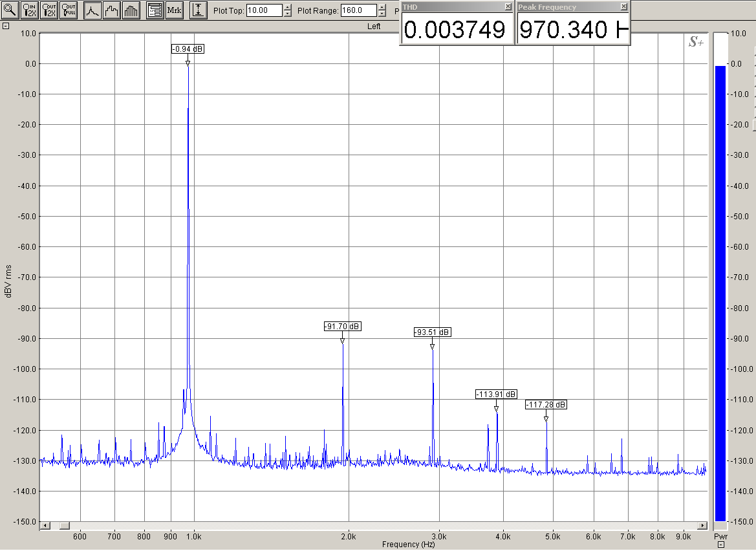Switch to line spectrum plot style
Image resolution: width=756 pixels, height=551 pixels.
[x=92, y=10]
